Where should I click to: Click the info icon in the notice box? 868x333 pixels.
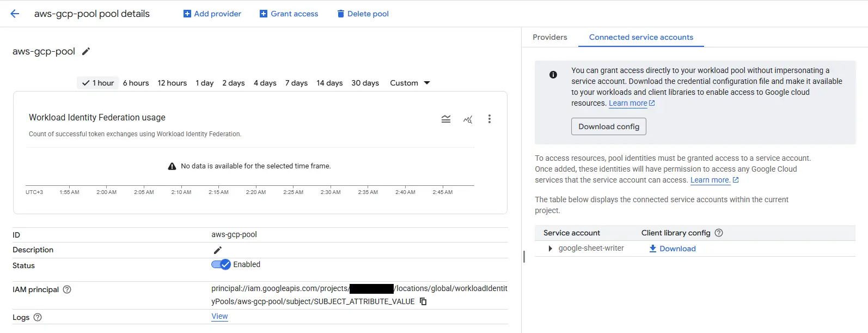point(553,75)
